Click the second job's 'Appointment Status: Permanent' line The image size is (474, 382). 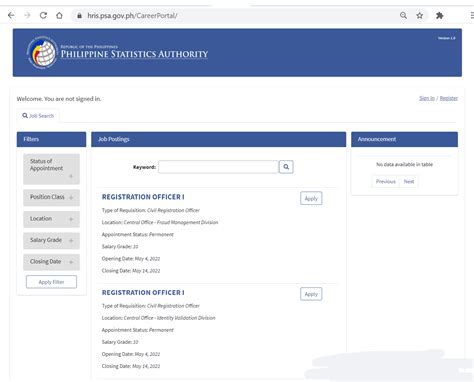138,330
